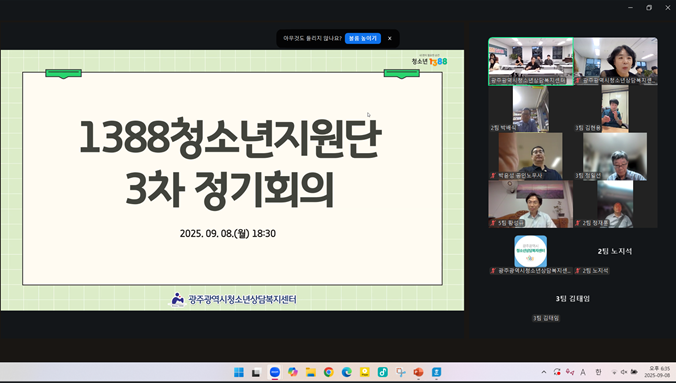Restore down the Zoom meeting window
This screenshot has height=383, width=676.
click(x=649, y=8)
